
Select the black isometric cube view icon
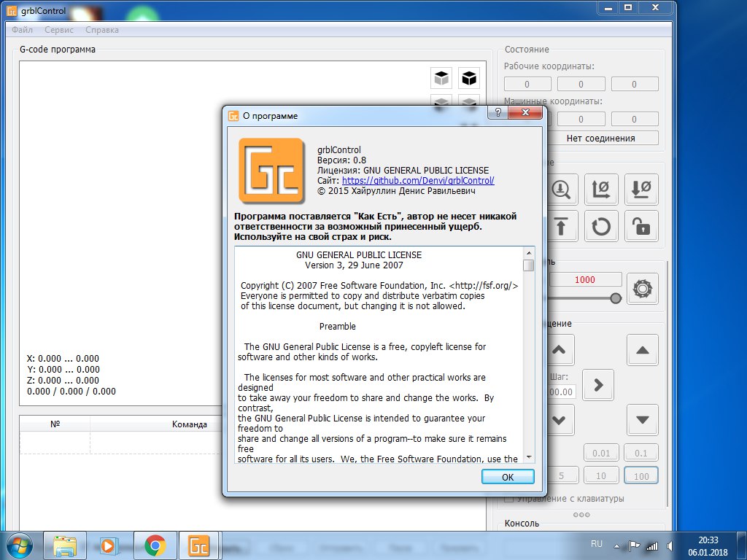[x=469, y=77]
